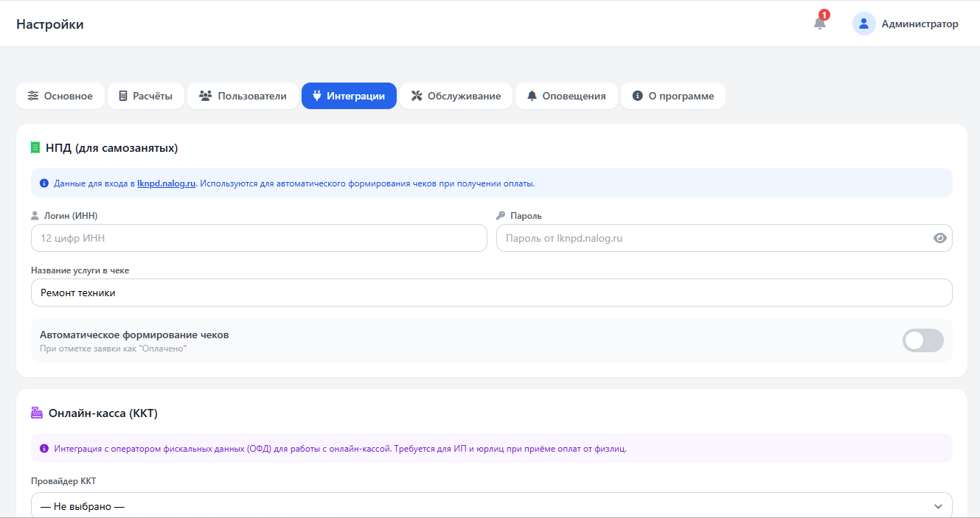Focus the Логин (ИНН) input field

[x=259, y=238]
